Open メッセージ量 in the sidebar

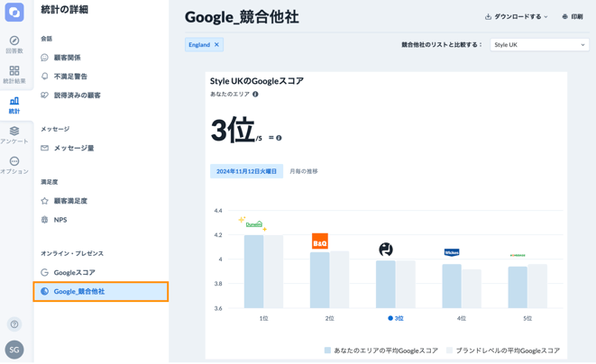74,148
